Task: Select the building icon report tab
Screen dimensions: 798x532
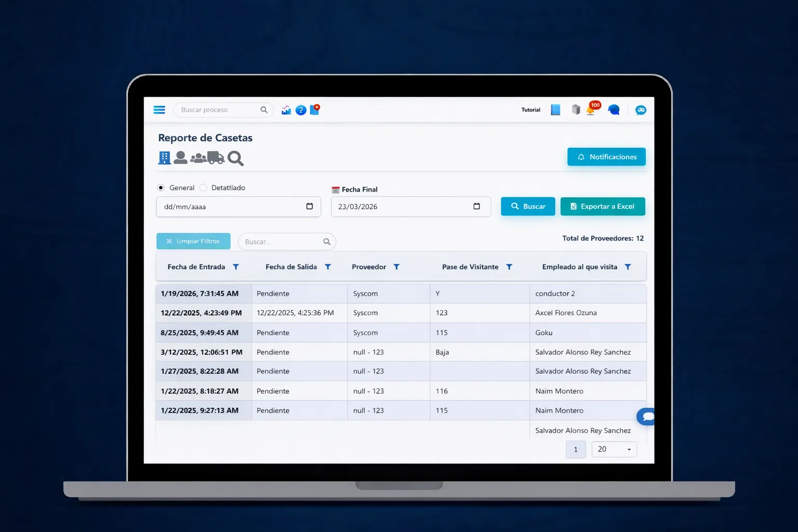Action: [x=164, y=157]
